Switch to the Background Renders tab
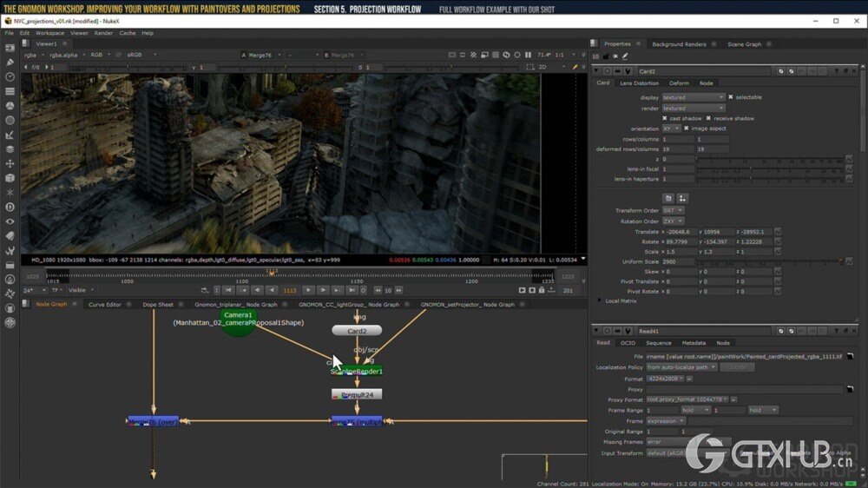The image size is (868, 488). click(x=679, y=44)
